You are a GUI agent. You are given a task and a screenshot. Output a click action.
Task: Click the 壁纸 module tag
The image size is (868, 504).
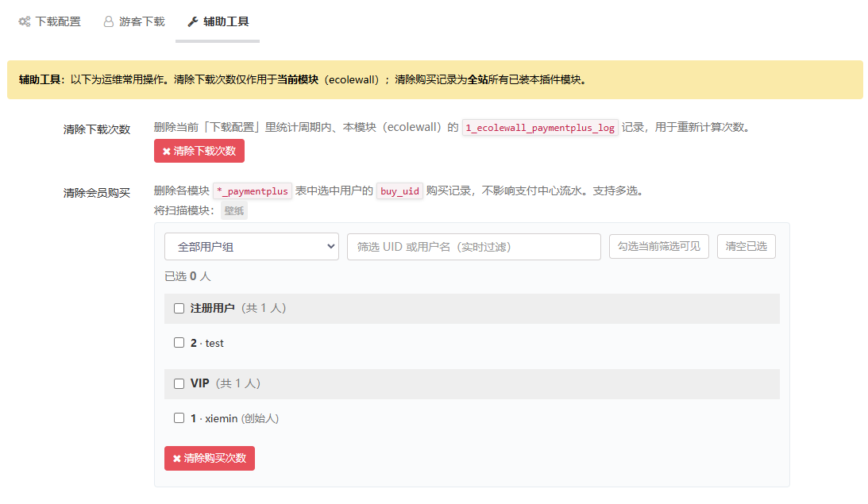click(234, 211)
